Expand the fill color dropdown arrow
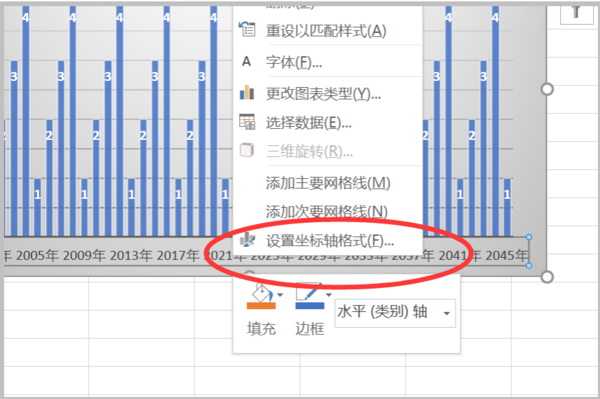Viewport: 600px width, 399px height. coord(280,295)
